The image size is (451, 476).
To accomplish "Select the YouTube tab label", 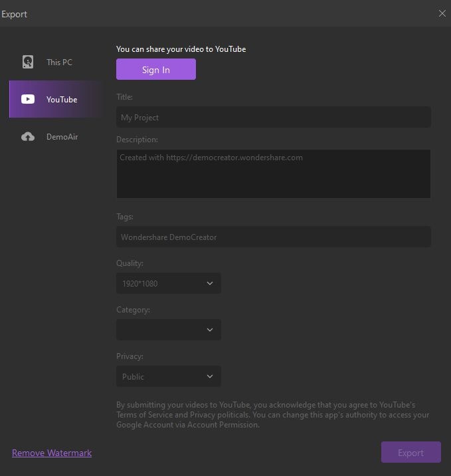I will pyautogui.click(x=62, y=99).
